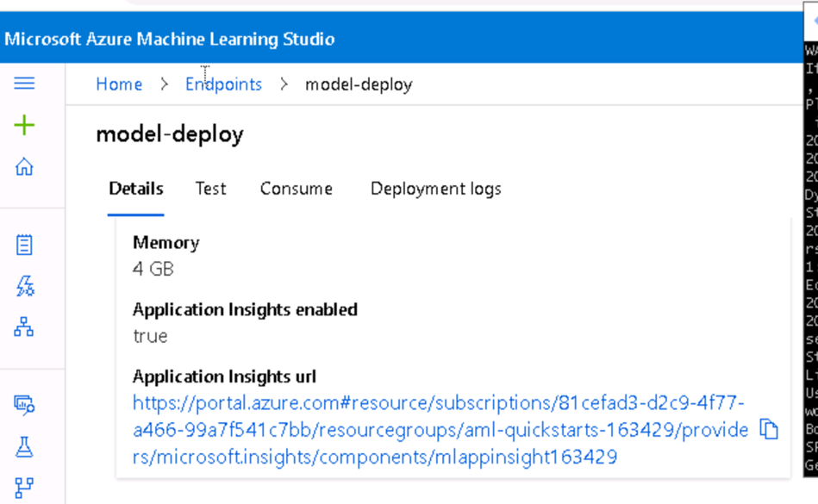
Task: Click the Endpoints breadcrumb link
Action: (223, 84)
